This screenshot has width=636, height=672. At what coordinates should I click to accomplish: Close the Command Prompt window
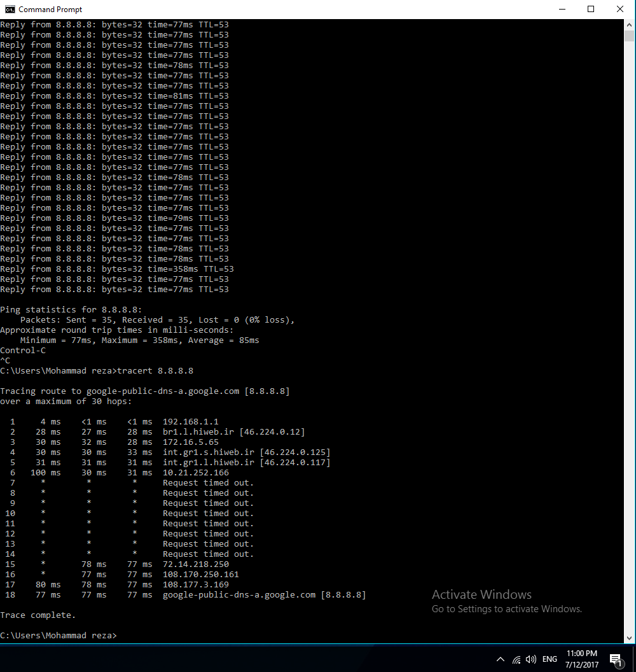(620, 10)
